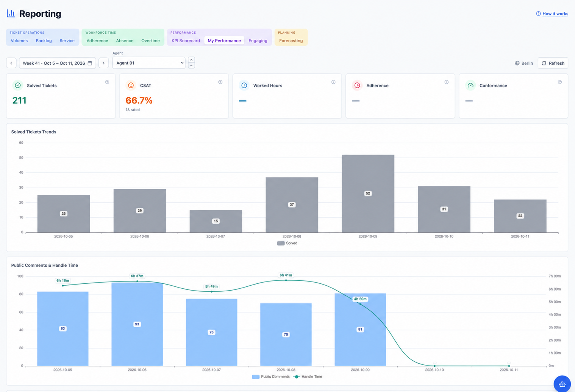This screenshot has width=575, height=392.
Task: Click the solved tickets bar labeled 52
Action: tap(368, 194)
